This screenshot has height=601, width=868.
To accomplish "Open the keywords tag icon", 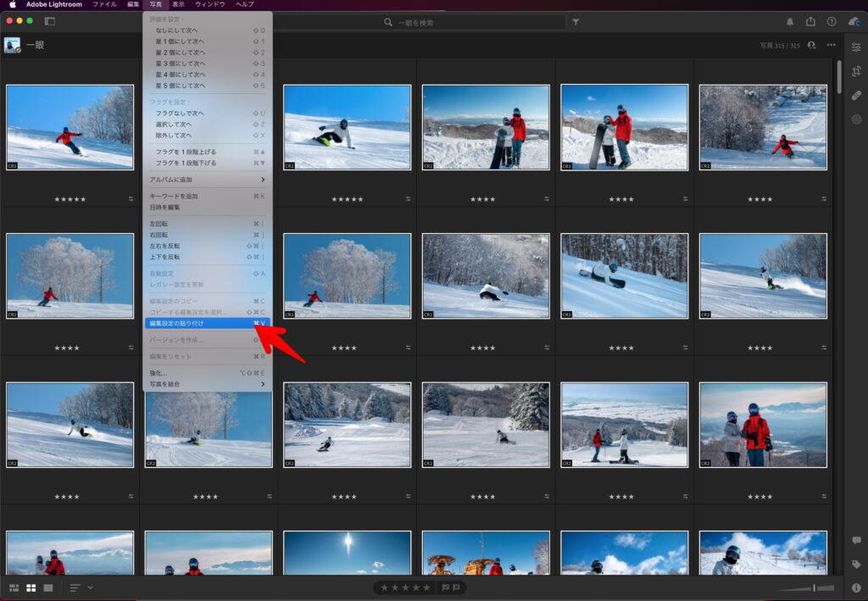I will pos(856,564).
